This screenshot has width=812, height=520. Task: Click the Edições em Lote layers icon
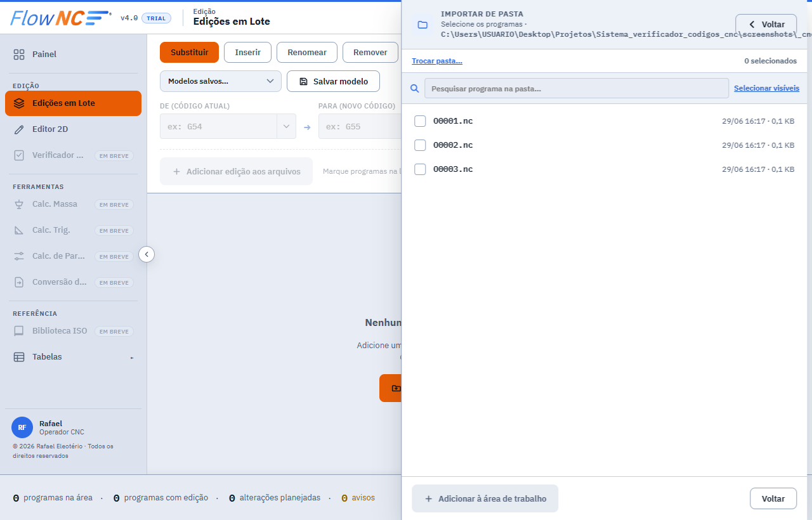(19, 103)
